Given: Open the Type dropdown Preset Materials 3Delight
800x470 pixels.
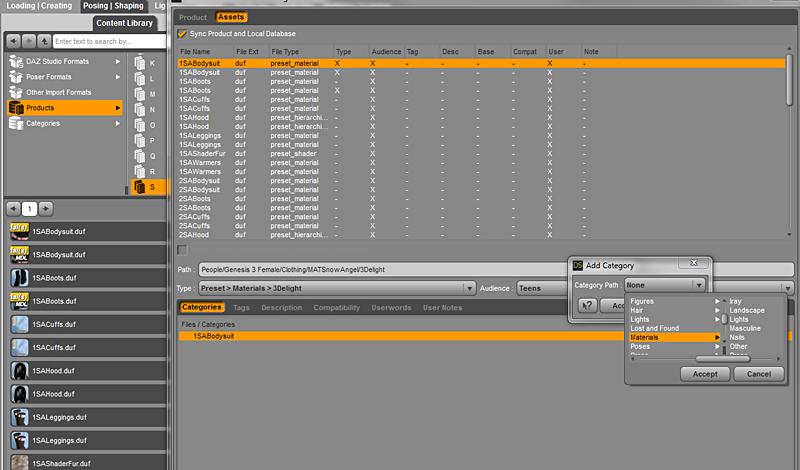Looking at the screenshot, I should [x=337, y=288].
